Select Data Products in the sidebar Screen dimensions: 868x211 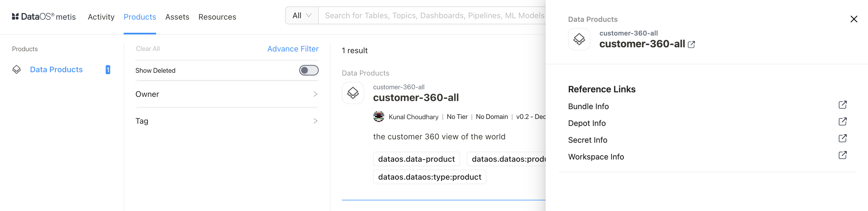point(56,70)
